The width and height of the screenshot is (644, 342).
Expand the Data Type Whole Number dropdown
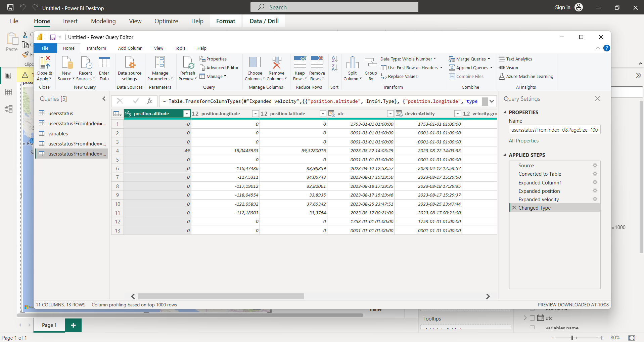tap(408, 59)
